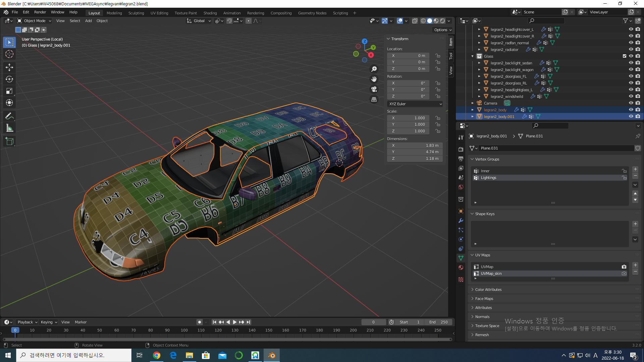Click the Windows Chrome taskbar icon

coord(157,355)
